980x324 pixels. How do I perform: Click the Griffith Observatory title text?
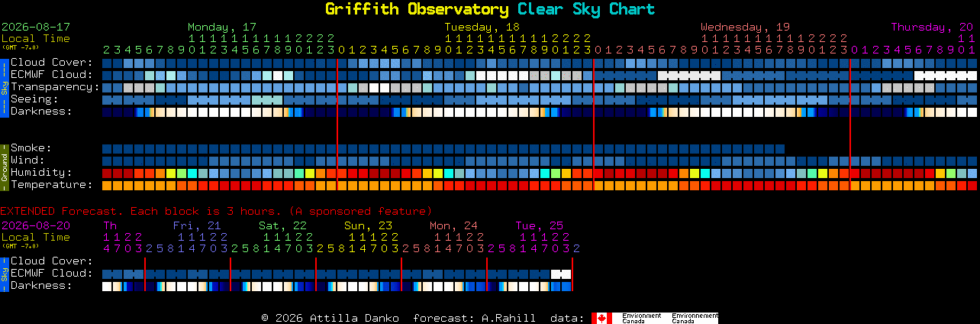pyautogui.click(x=417, y=9)
